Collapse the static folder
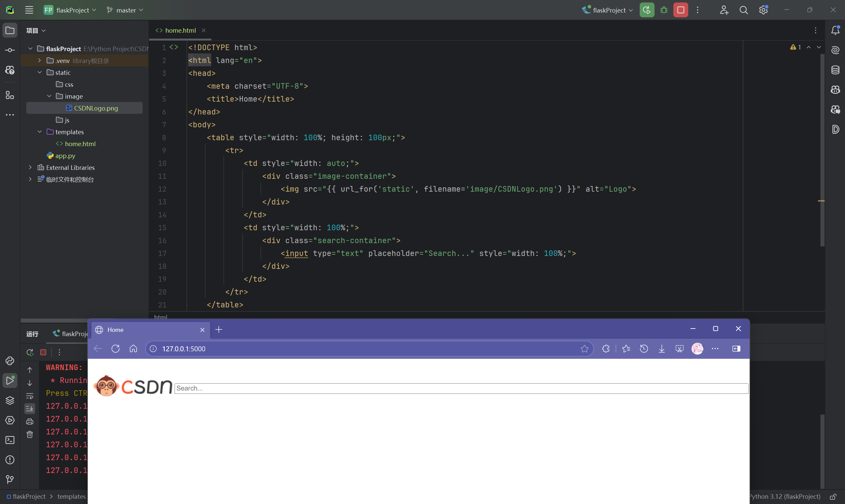This screenshot has width=845, height=504. tap(39, 72)
